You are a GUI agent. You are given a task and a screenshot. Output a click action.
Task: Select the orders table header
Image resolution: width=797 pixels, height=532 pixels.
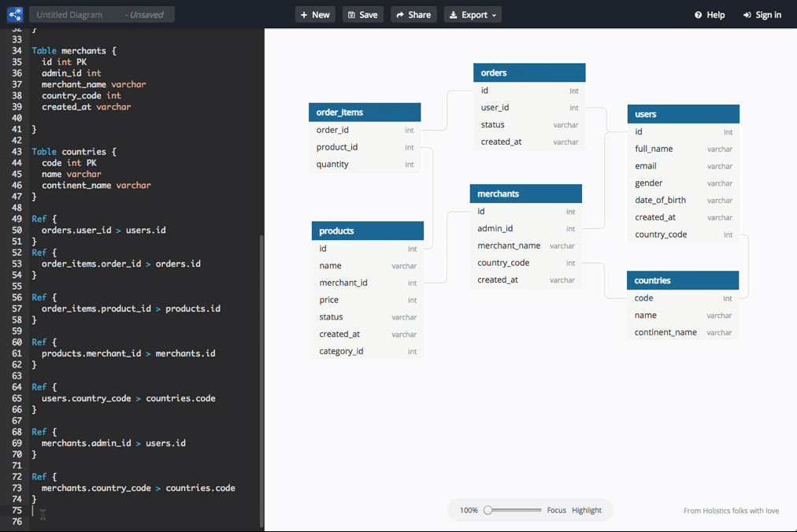(x=528, y=72)
